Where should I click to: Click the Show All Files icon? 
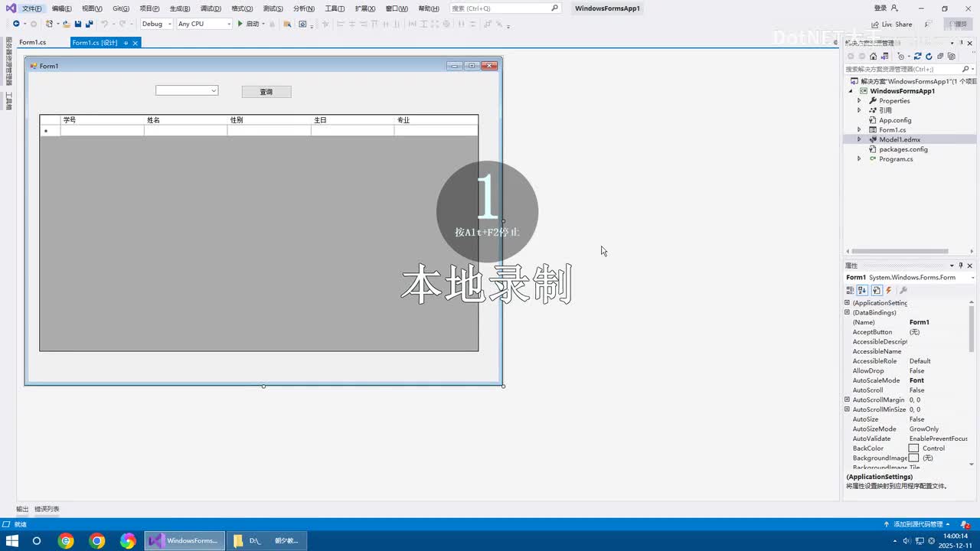click(952, 56)
